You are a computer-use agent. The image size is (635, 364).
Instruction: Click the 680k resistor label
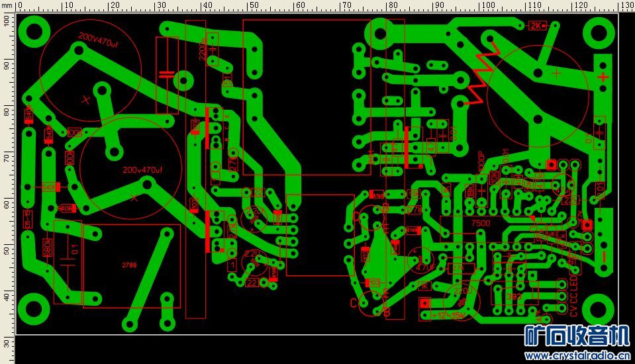pos(48,248)
